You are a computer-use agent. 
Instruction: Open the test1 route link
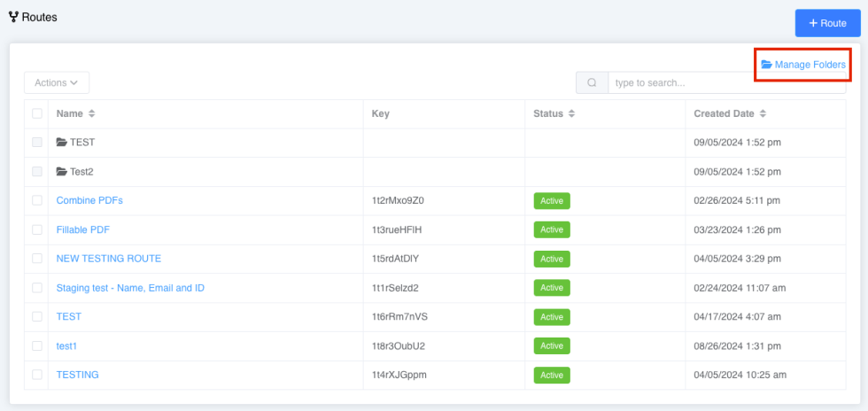66,345
